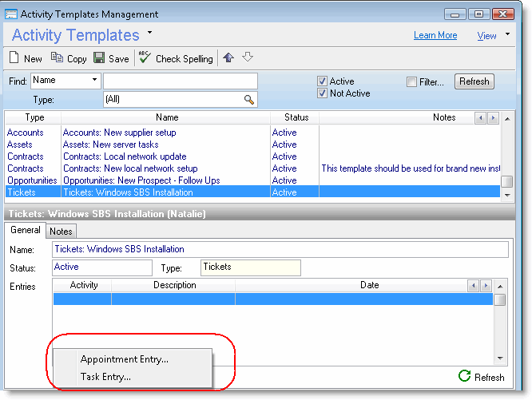Click the New document icon
The height and width of the screenshot is (400, 532).
(14, 57)
